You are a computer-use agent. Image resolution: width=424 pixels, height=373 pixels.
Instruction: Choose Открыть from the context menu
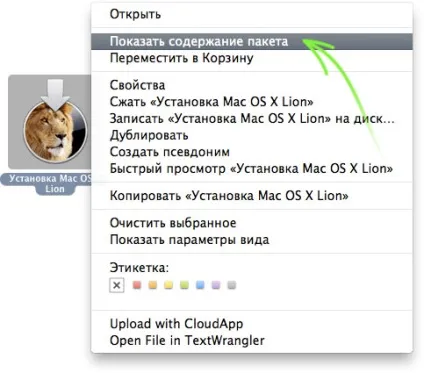[252, 15]
